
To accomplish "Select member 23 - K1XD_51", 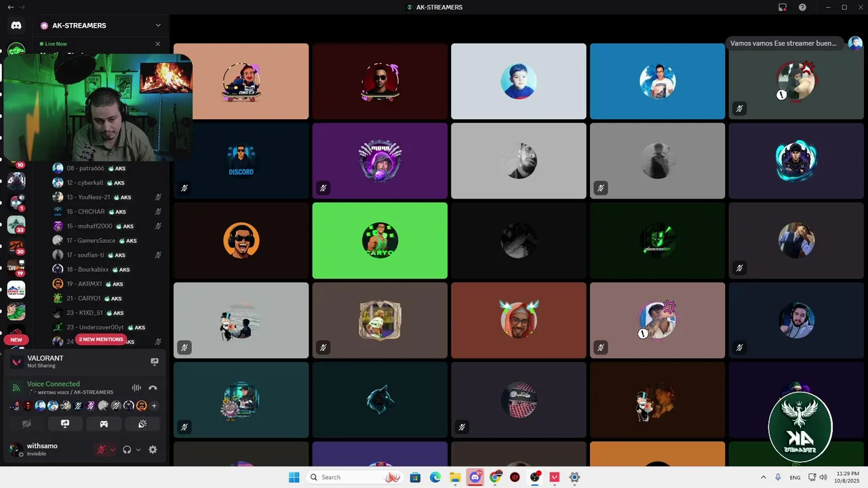I will (107, 313).
